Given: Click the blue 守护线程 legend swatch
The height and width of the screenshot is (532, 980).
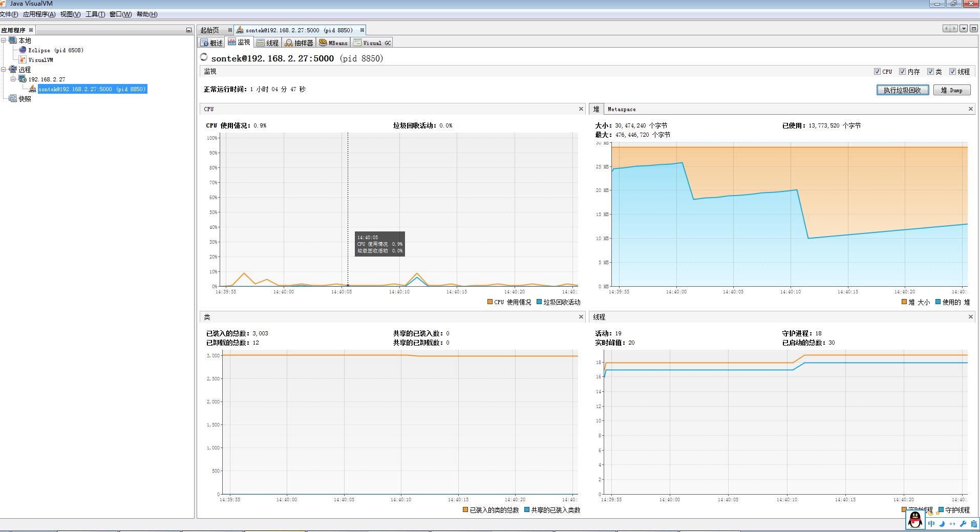Looking at the screenshot, I should click(x=941, y=510).
